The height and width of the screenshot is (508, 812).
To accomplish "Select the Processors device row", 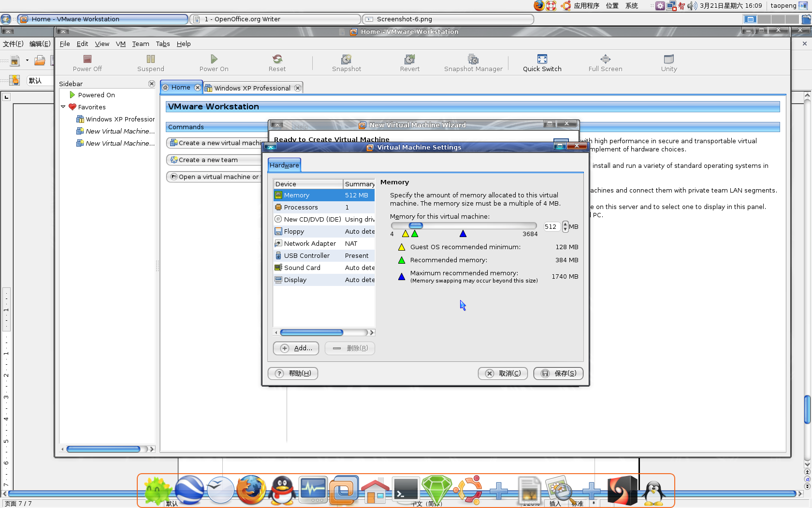I will click(x=324, y=207).
